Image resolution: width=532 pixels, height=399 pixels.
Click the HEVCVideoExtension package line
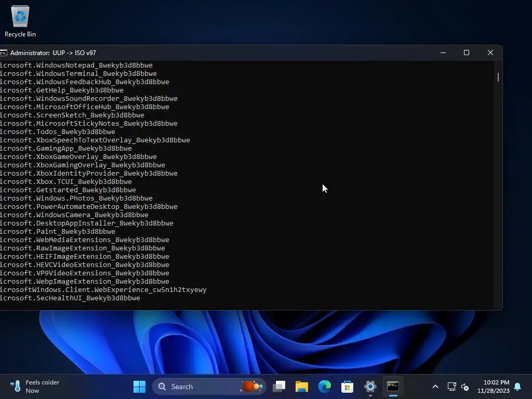pyautogui.click(x=85, y=264)
